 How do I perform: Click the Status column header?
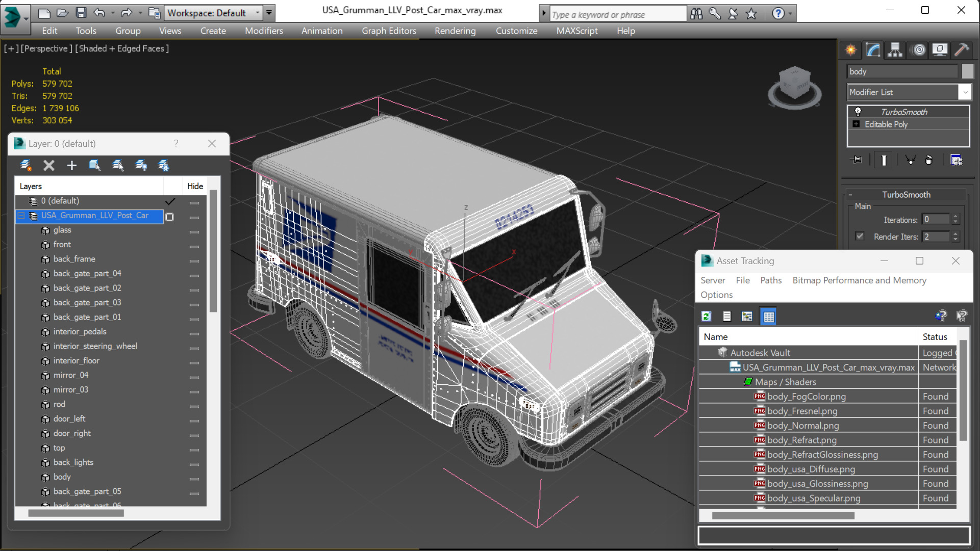[x=938, y=337]
